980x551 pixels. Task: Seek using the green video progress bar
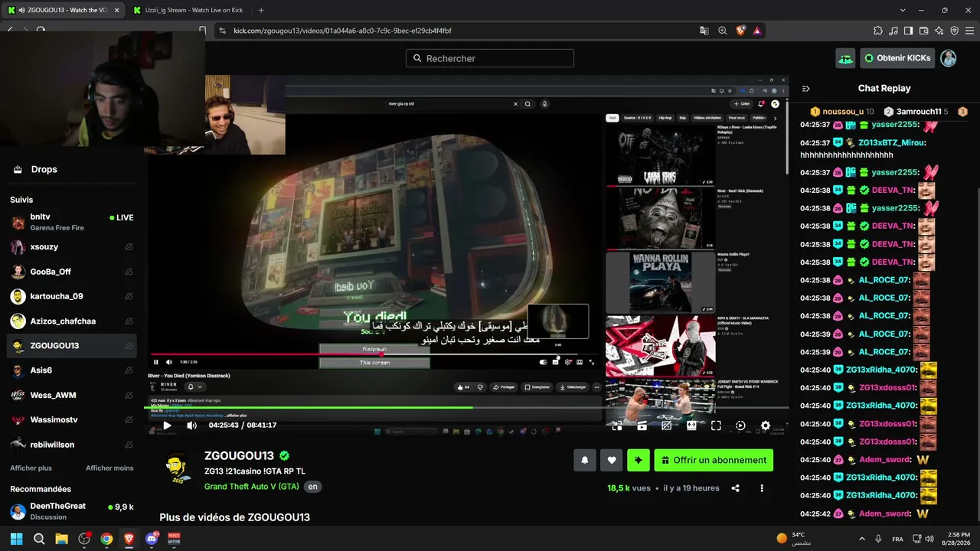(466, 407)
